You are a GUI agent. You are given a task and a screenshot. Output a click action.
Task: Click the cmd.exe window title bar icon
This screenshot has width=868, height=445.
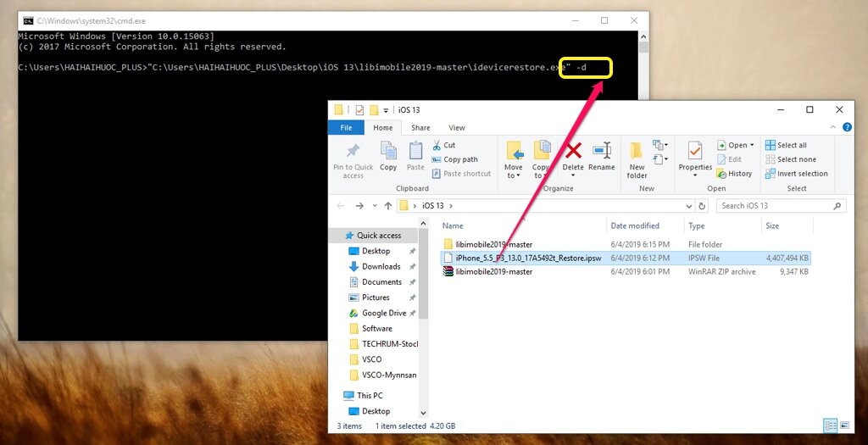point(28,21)
